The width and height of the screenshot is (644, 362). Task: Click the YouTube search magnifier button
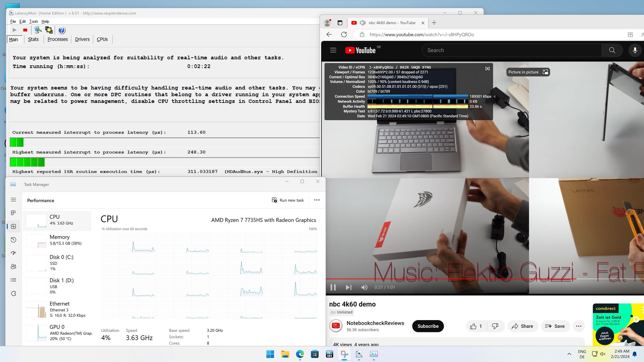pos(612,50)
